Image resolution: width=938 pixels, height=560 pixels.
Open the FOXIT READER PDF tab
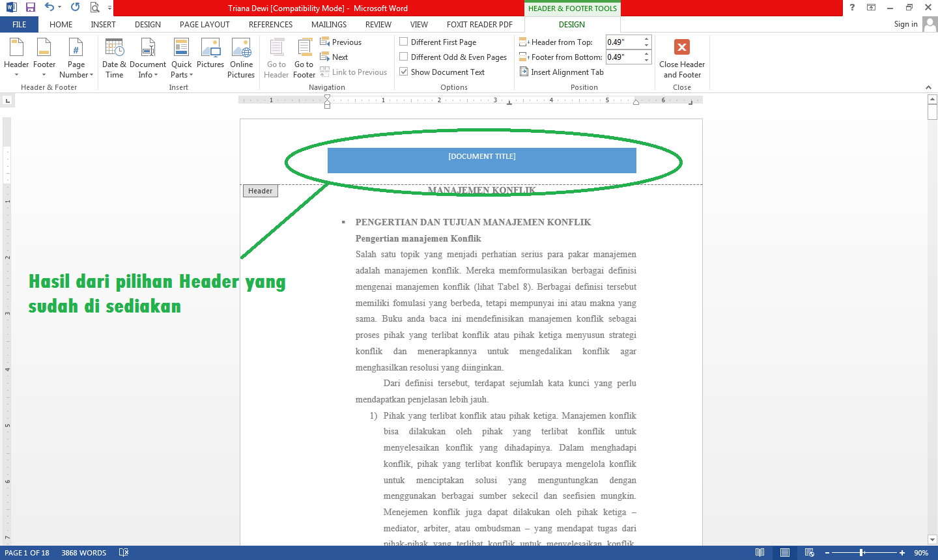tap(479, 24)
